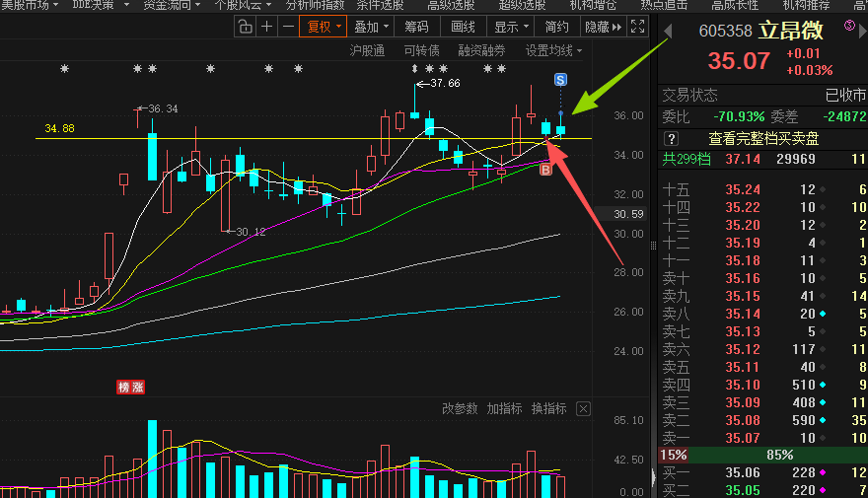Go to previous stock with left arrow

pyautogui.click(x=668, y=32)
